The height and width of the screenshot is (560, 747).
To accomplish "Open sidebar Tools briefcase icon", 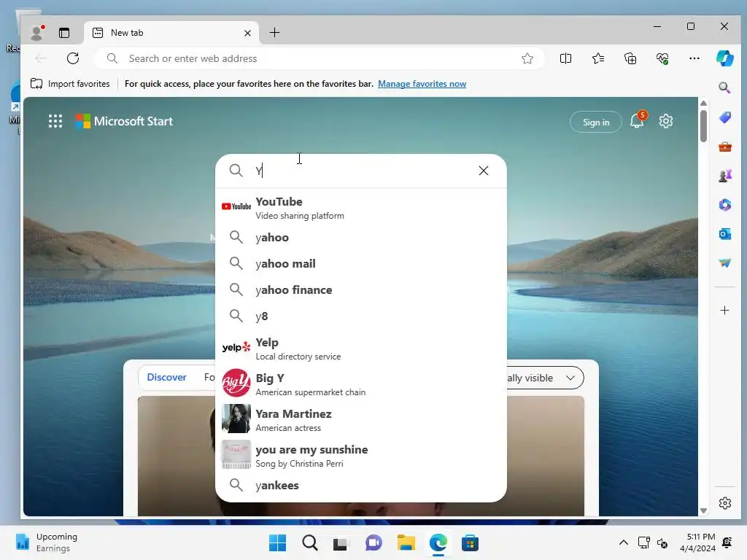I will (724, 147).
